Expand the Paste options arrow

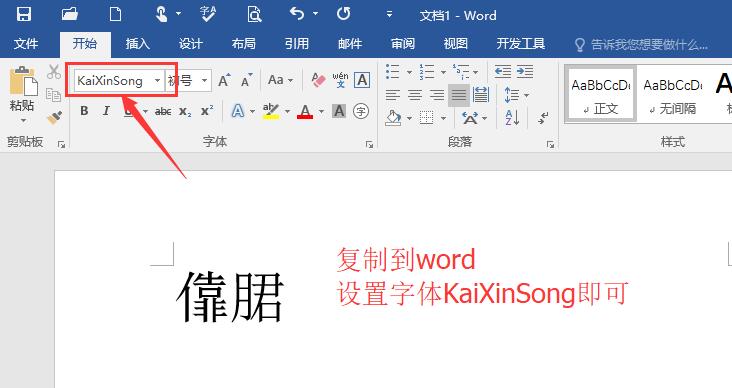coord(23,120)
